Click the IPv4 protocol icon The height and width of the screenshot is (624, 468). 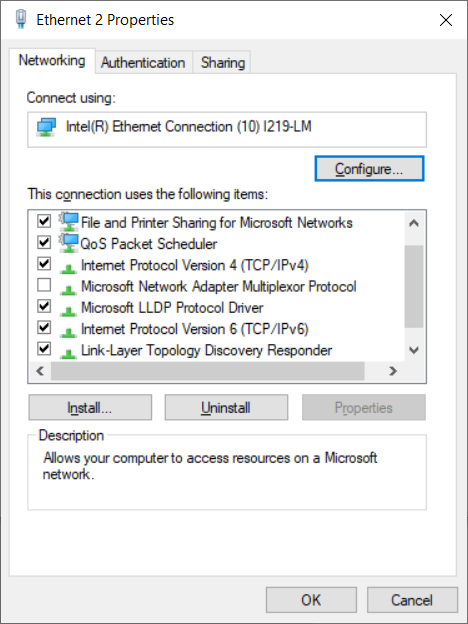pos(68,268)
